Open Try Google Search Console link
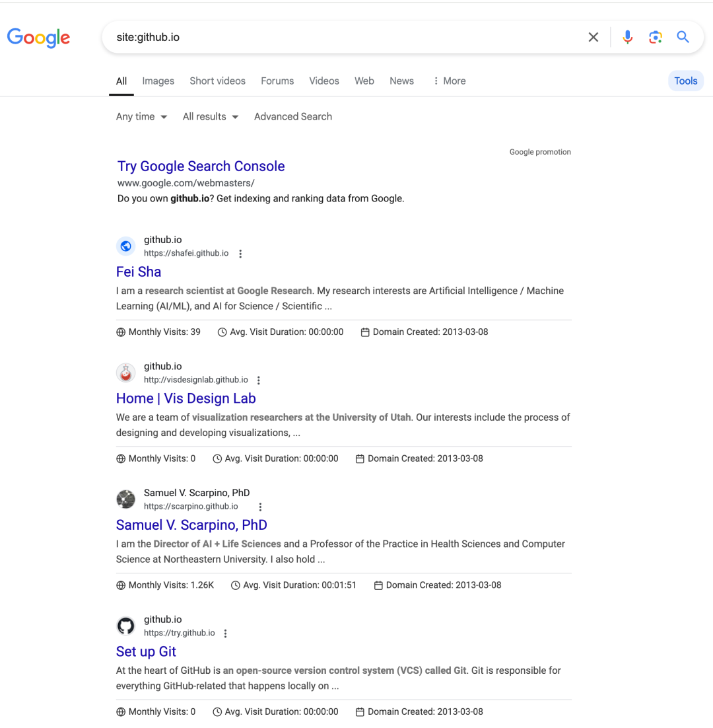Viewport: 713px width, 728px height. (201, 166)
